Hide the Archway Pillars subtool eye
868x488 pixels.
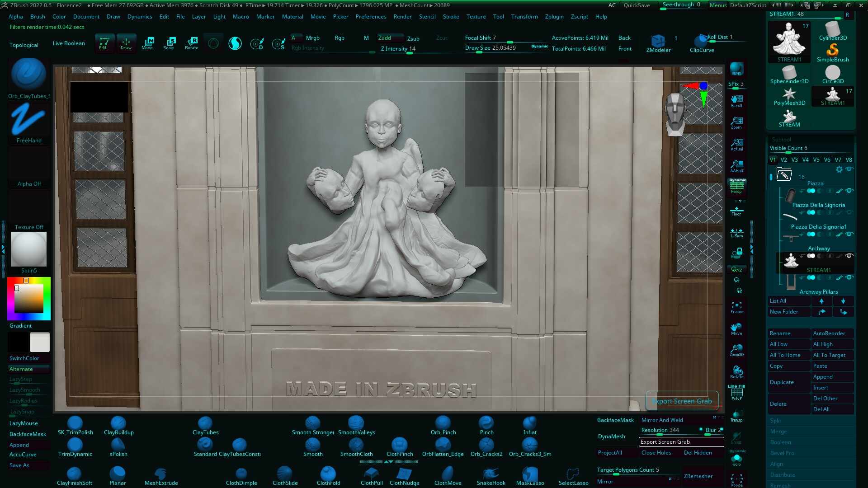click(849, 277)
